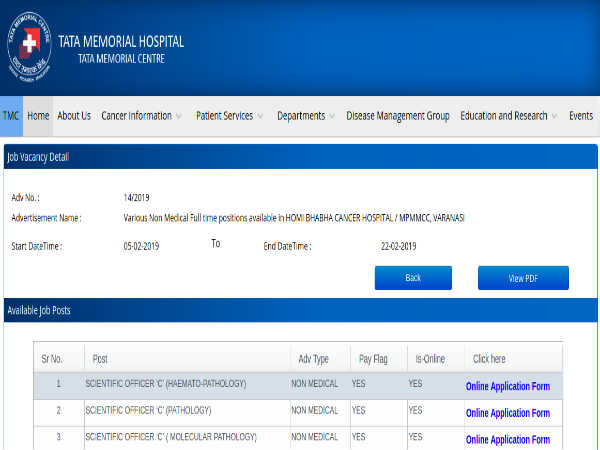The image size is (600, 450).
Task: Expand the Patient Services dropdown
Action: coord(230,116)
